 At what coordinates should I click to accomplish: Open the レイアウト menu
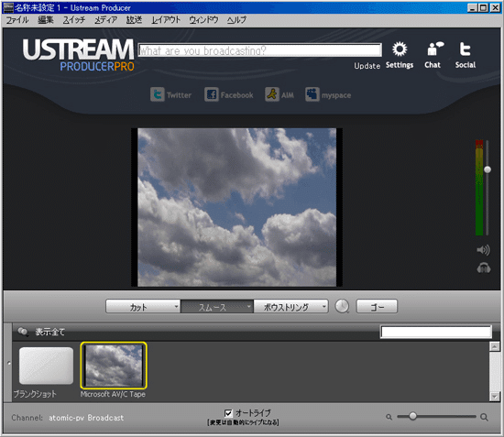(x=166, y=20)
